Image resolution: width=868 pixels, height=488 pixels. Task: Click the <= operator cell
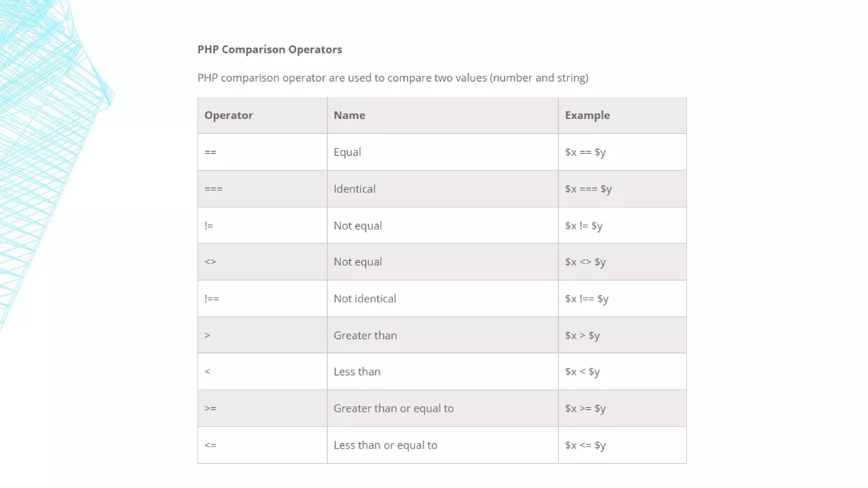262,445
